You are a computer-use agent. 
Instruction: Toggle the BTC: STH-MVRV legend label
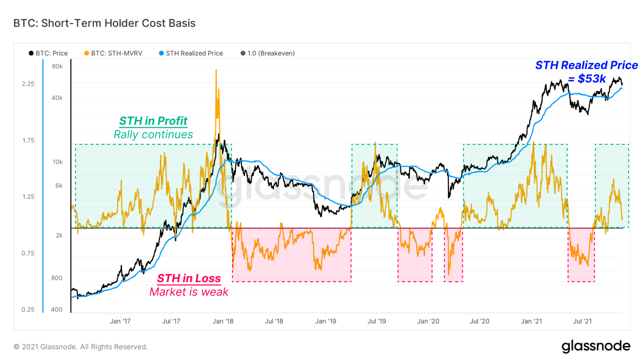tap(117, 53)
